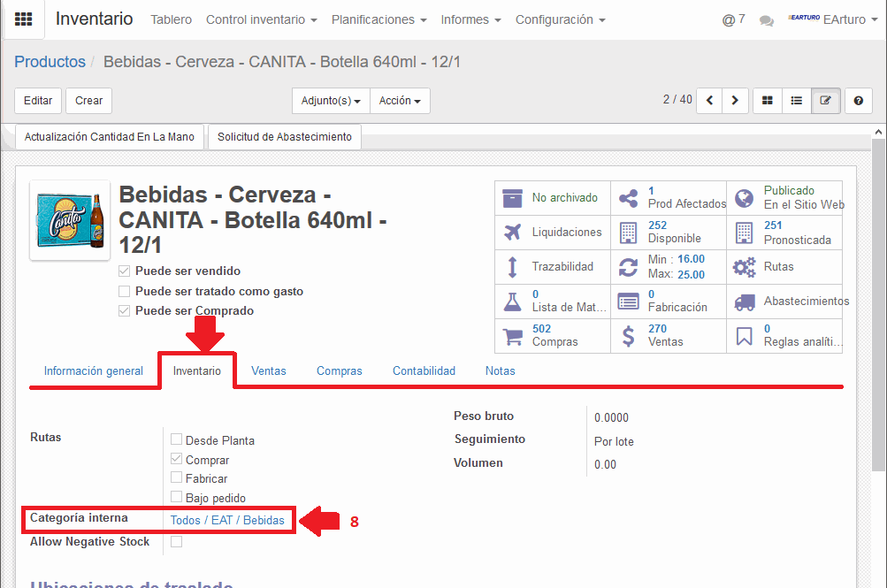The image size is (887, 588).
Task: Click the Inventario app title
Action: [94, 19]
